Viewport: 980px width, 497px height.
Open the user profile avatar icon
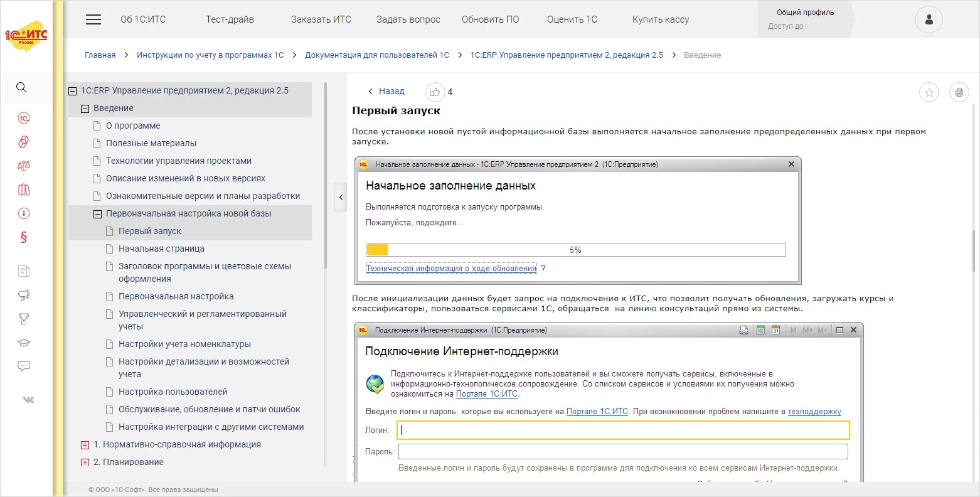929,20
